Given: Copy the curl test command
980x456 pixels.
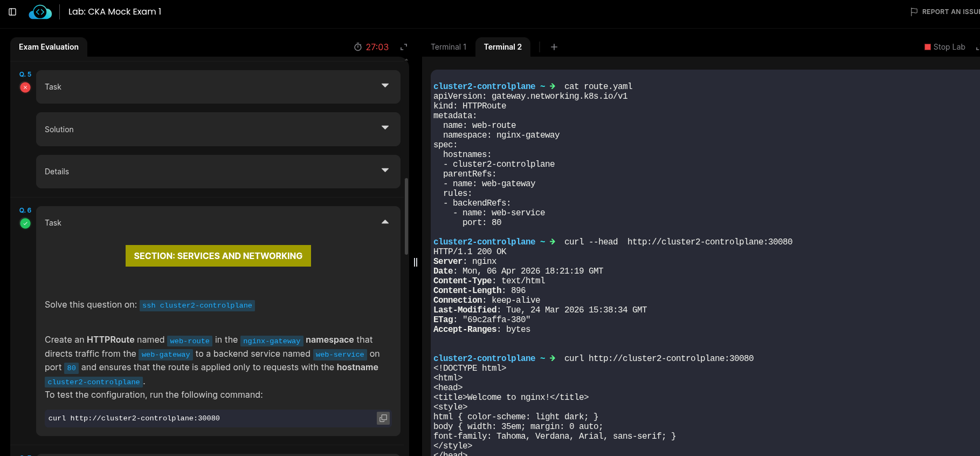Looking at the screenshot, I should pyautogui.click(x=383, y=418).
